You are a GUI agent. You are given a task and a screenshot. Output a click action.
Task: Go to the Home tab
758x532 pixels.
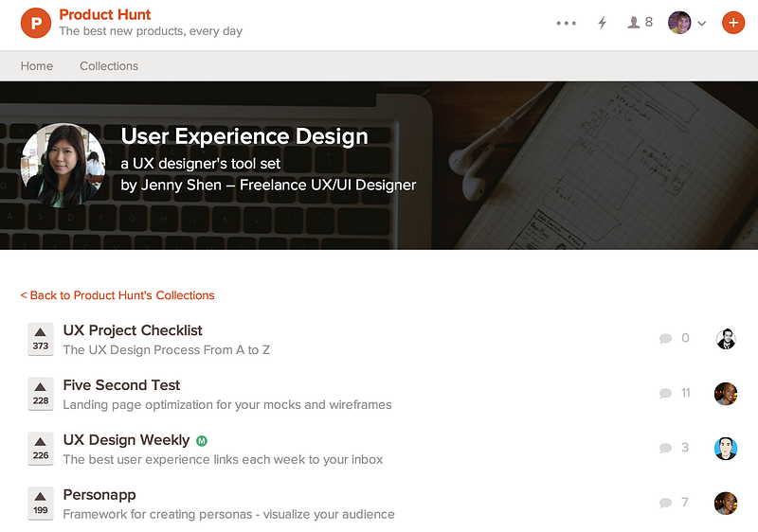[37, 66]
